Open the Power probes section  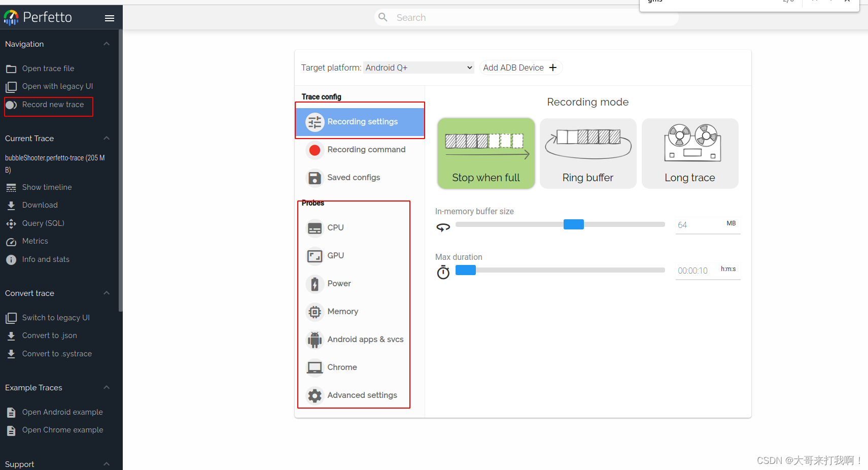(x=360, y=284)
